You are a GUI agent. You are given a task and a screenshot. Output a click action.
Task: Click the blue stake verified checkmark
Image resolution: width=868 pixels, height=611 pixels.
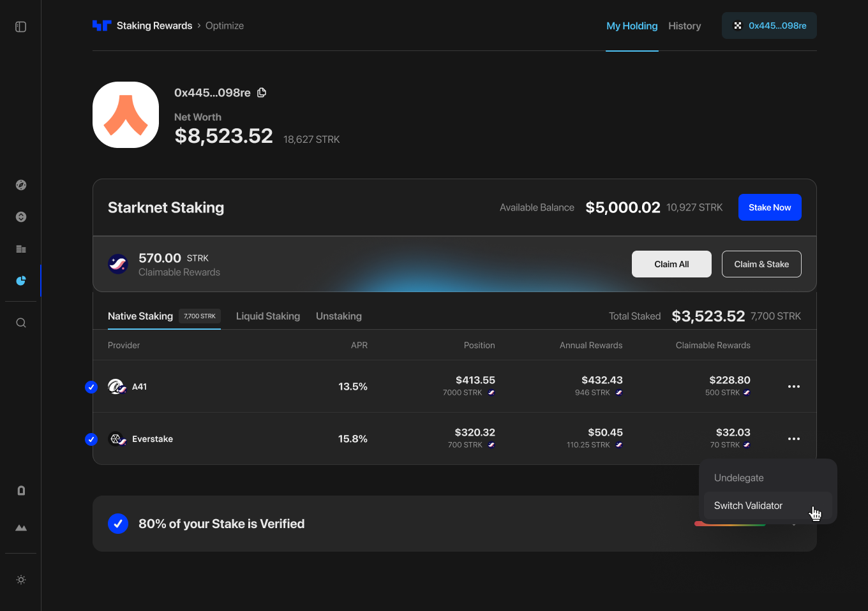coord(118,524)
